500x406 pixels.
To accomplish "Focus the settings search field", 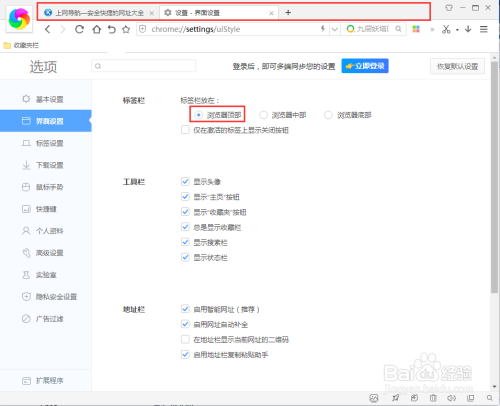I will (x=144, y=66).
